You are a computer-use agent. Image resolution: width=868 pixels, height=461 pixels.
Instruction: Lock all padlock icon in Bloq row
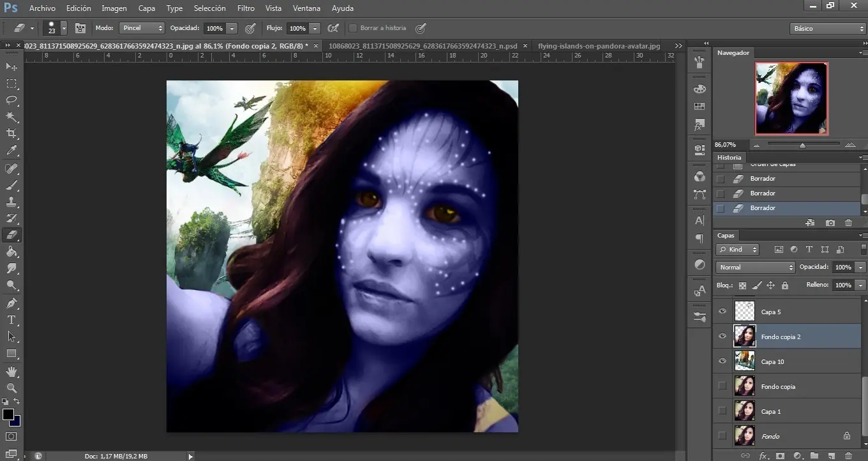tap(785, 285)
